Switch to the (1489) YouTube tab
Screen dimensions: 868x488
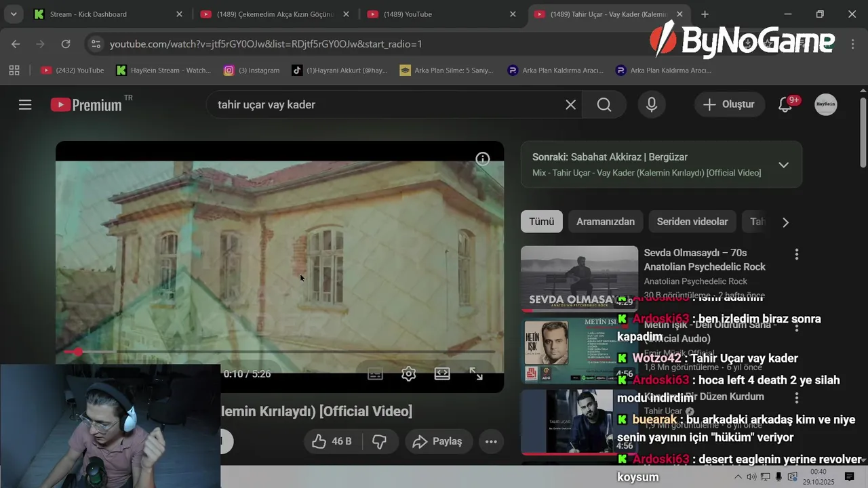408,14
